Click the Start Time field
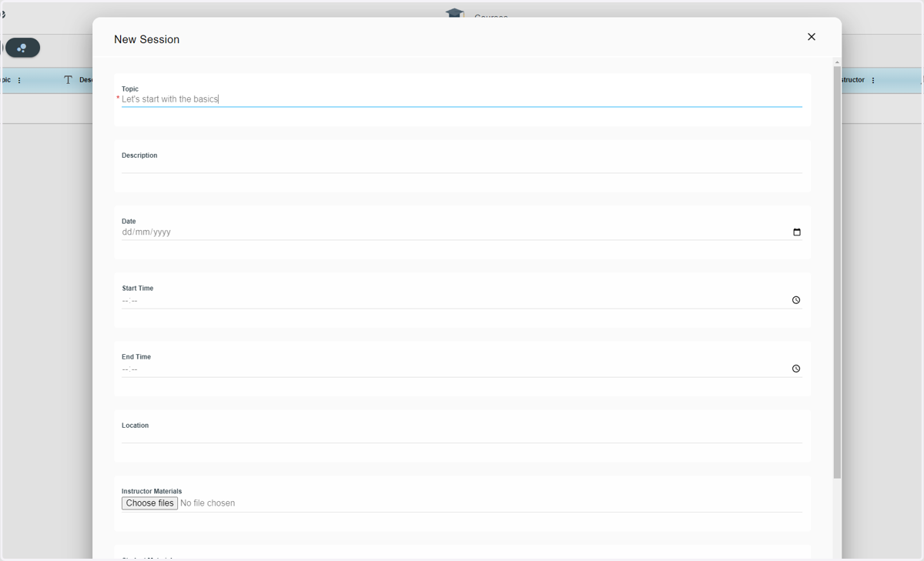924x561 pixels. pos(461,301)
